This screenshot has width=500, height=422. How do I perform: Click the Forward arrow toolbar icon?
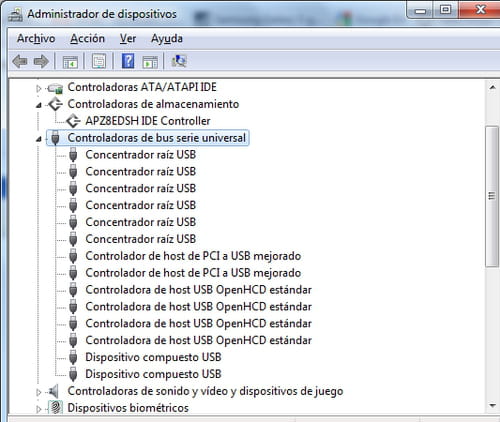41,61
